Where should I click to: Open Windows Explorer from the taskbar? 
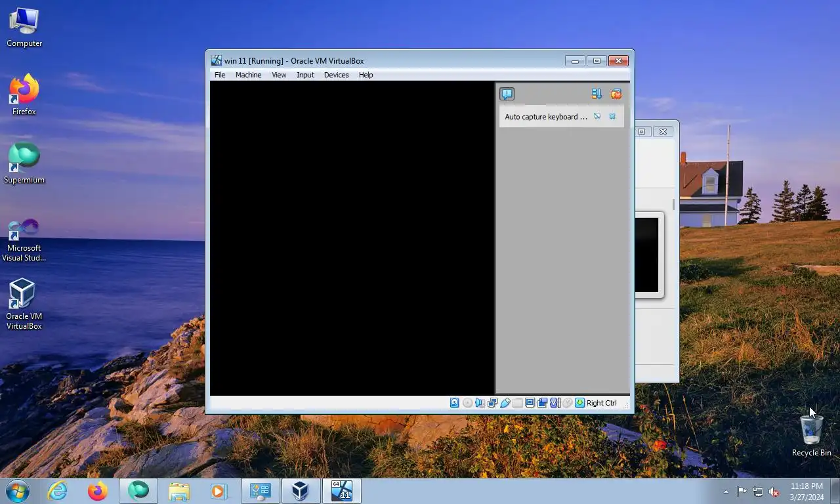(178, 491)
